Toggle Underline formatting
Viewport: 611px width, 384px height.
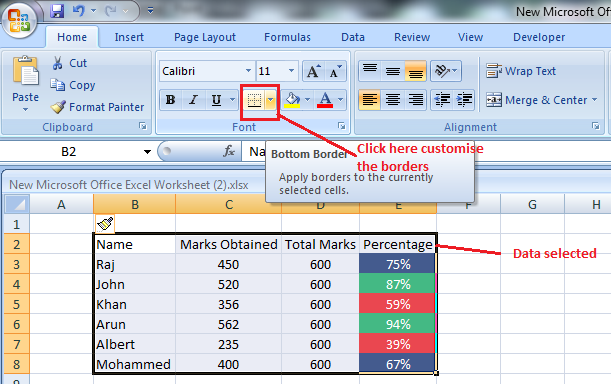pyautogui.click(x=216, y=100)
